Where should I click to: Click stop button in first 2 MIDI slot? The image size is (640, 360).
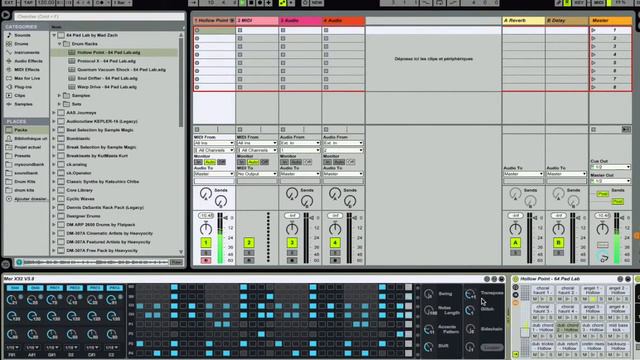[240, 30]
